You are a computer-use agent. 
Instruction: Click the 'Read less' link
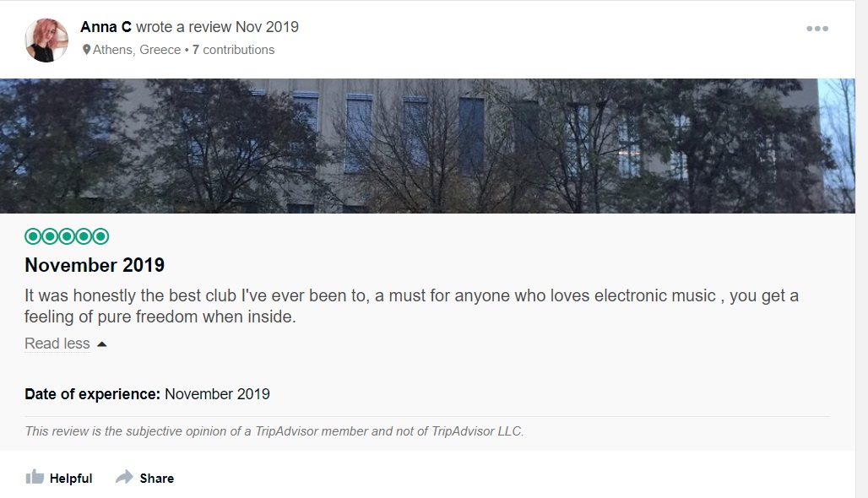57,344
